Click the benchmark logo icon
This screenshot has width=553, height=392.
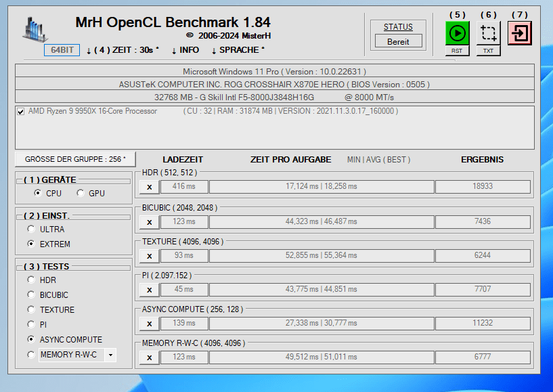tap(35, 29)
